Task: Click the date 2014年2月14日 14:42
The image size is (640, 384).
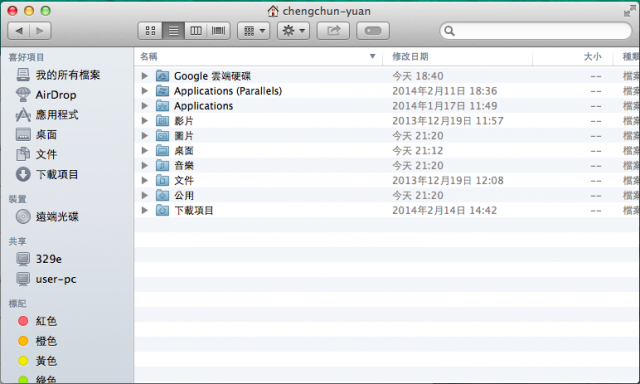Action: [444, 210]
